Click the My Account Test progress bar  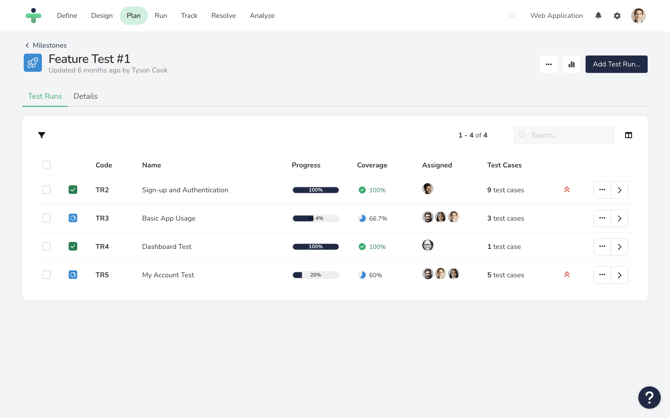(315, 275)
